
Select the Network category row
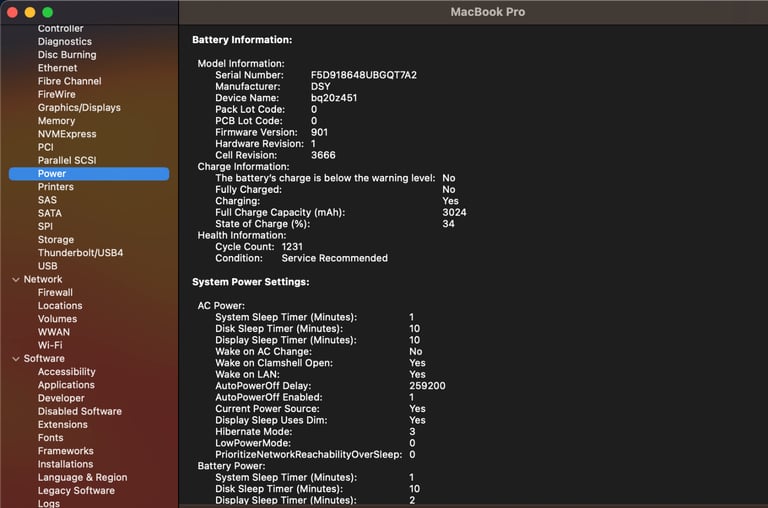(x=43, y=280)
